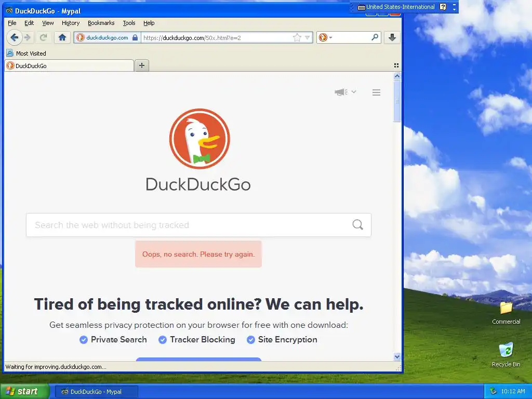Open the Downloads arrow button
This screenshot has width=532, height=399.
coord(392,37)
